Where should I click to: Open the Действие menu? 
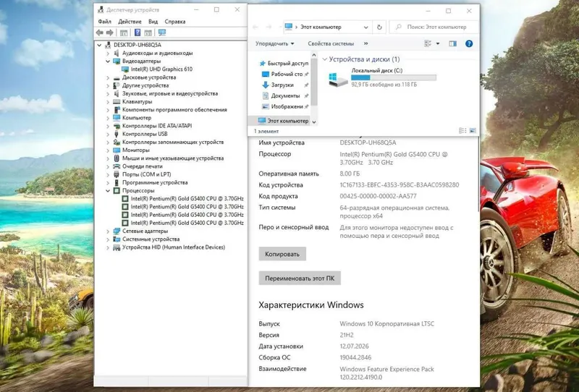coord(130,22)
